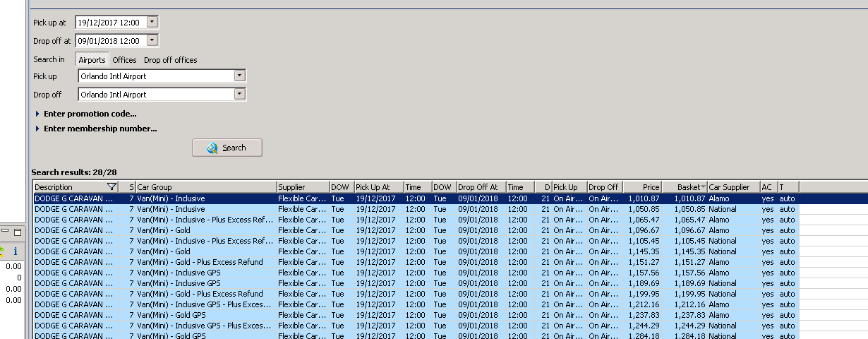Click Time header after Drop Off At

coord(520,187)
